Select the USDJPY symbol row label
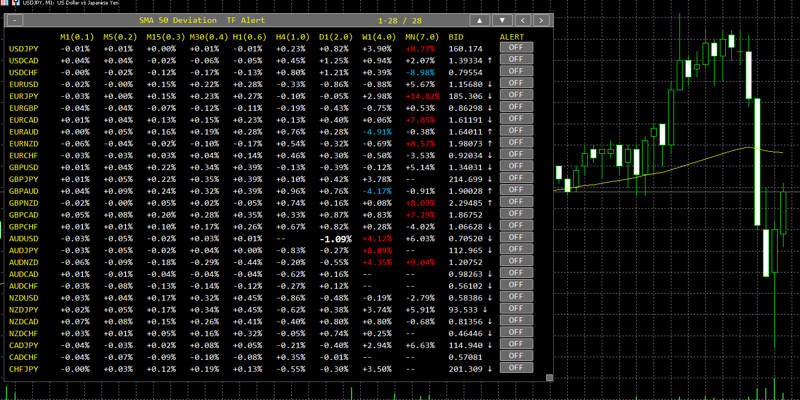 pyautogui.click(x=23, y=49)
